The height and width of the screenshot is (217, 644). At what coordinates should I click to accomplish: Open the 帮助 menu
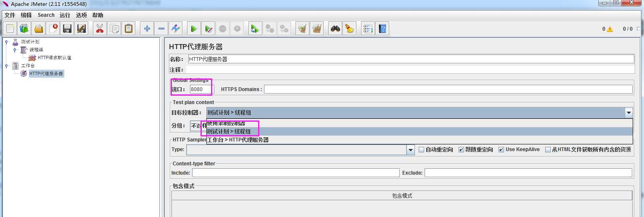[x=98, y=15]
